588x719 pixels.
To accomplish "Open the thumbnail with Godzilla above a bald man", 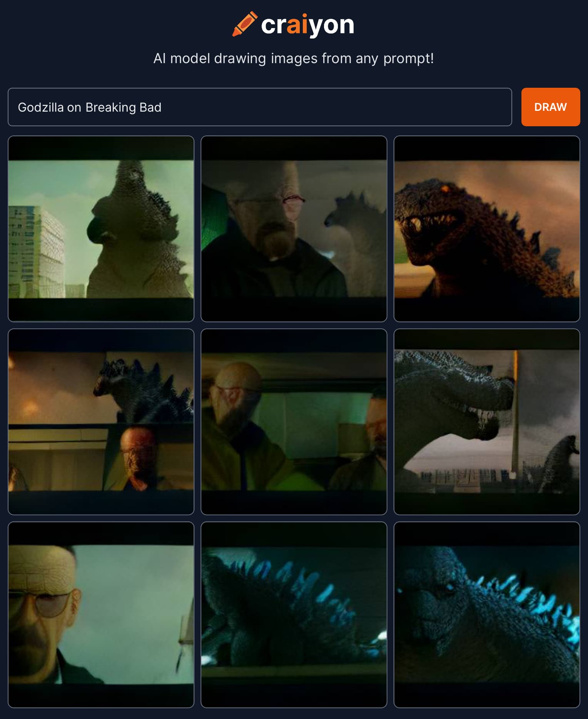I will (101, 422).
